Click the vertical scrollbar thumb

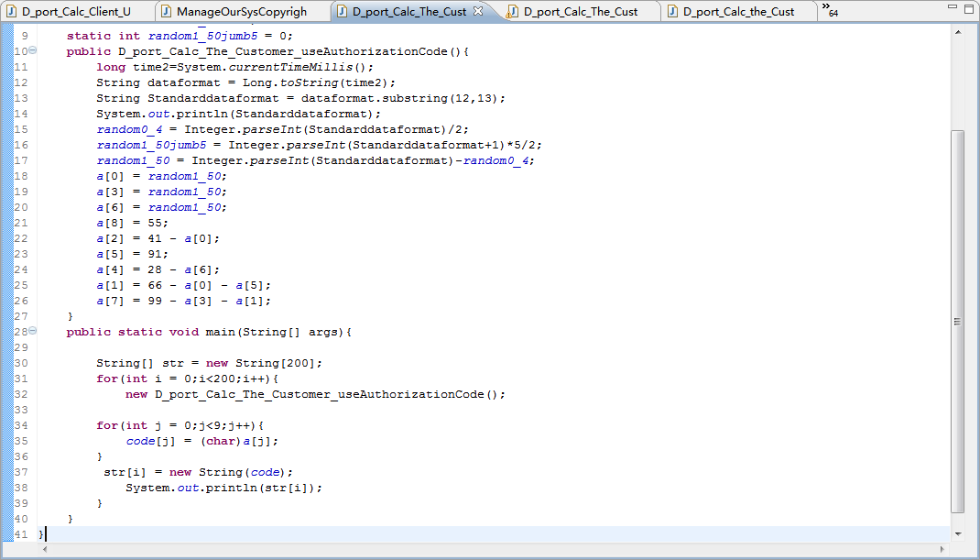point(957,322)
